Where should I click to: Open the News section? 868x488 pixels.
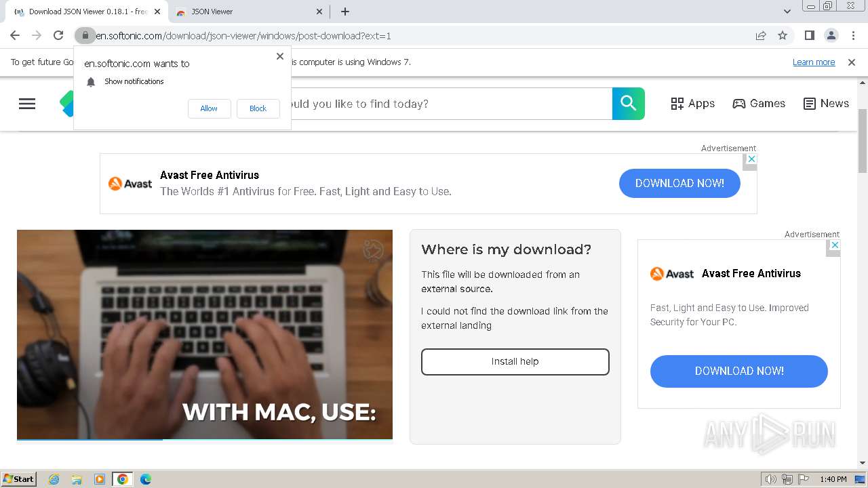coord(826,104)
